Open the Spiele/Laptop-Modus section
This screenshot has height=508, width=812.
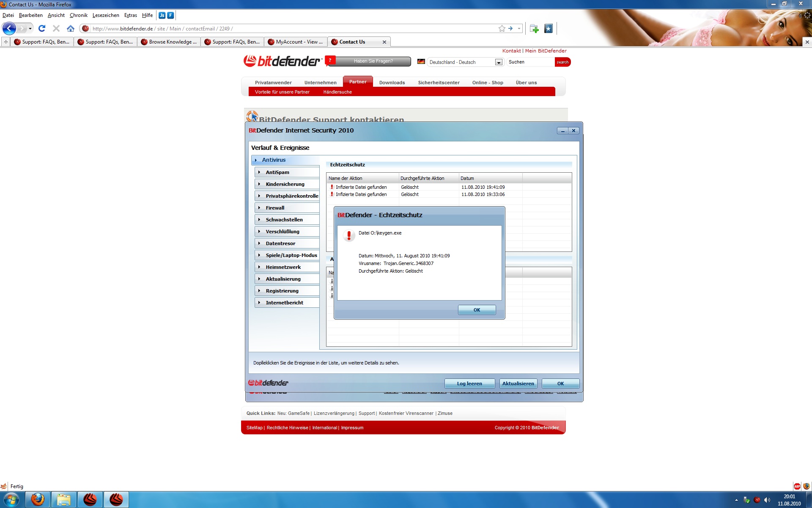click(x=287, y=255)
